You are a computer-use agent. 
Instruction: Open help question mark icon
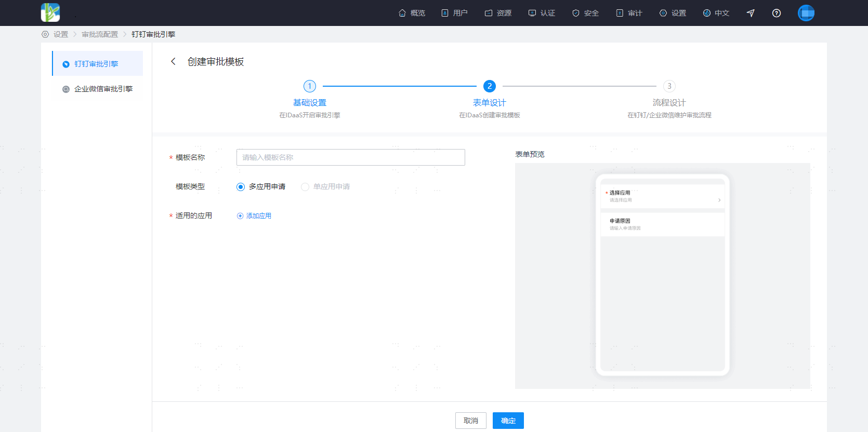click(x=777, y=13)
